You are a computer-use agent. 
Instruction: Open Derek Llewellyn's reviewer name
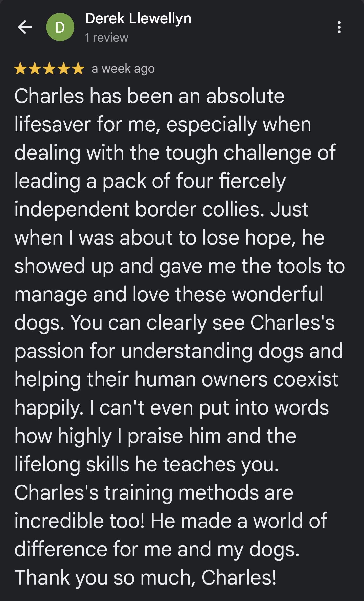[138, 19]
